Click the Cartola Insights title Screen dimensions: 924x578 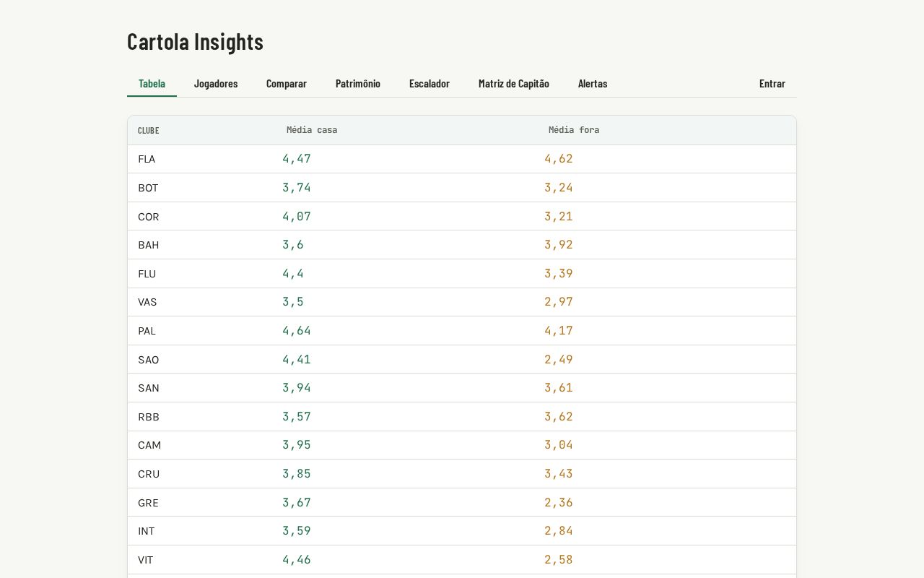[x=195, y=42]
